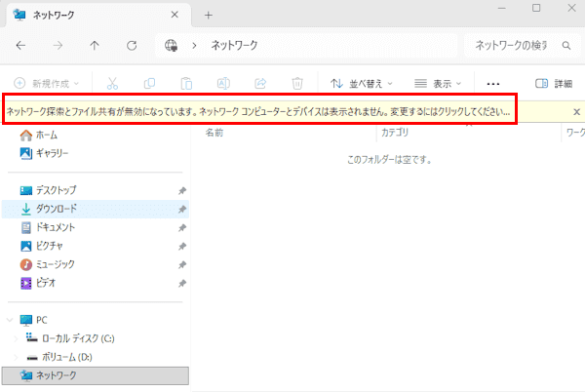Viewport: 585px width, 392px height.
Task: Click the Delete trash icon
Action: click(x=297, y=83)
